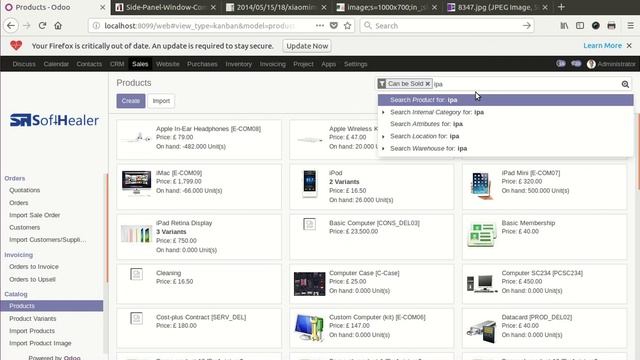Open the page actions ellipsis menu
This screenshot has width=640, height=360.
point(320,25)
